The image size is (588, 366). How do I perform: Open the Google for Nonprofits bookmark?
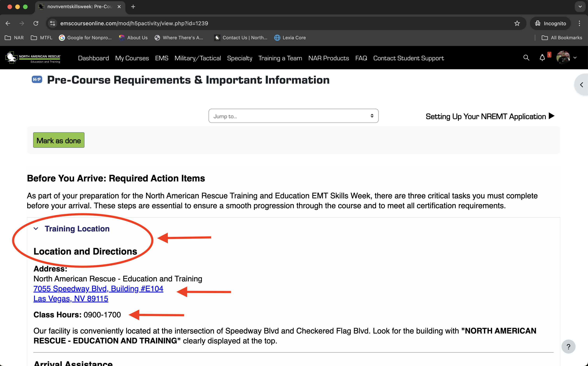tap(85, 38)
